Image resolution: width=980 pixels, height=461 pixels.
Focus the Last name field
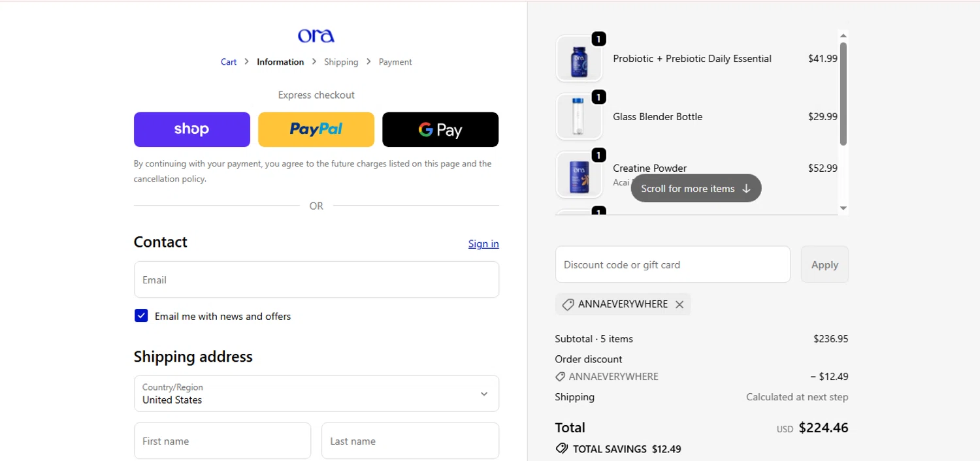click(x=410, y=441)
